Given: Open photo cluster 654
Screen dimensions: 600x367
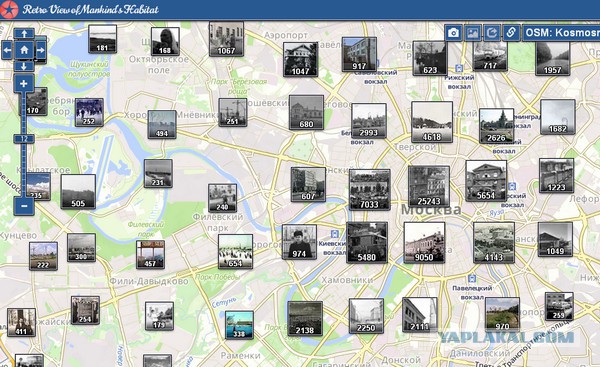Looking at the screenshot, I should (235, 251).
